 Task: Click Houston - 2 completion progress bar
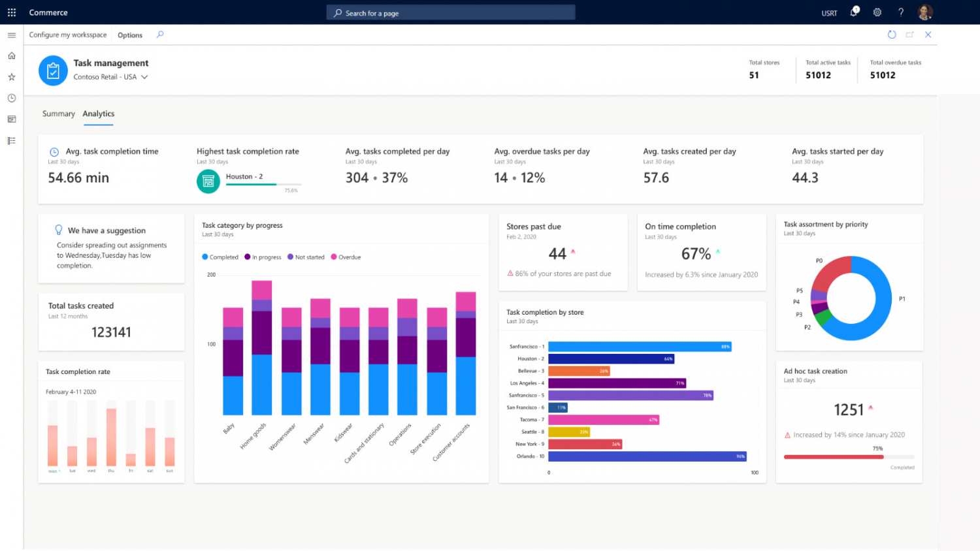264,185
